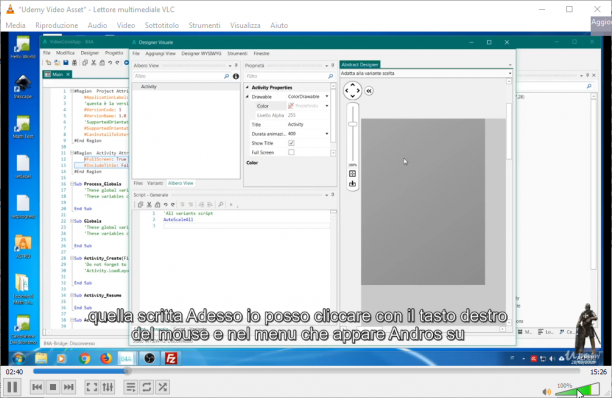Image resolution: width=612 pixels, height=398 pixels.
Task: Click the save (floppy) icon in B4A toolbar
Action: point(66,63)
